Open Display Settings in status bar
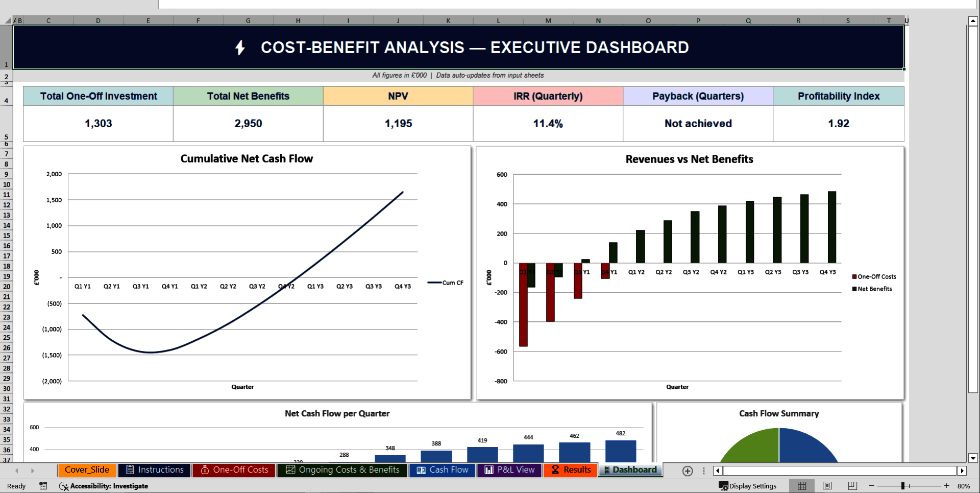This screenshot has width=980, height=493. coord(748,486)
